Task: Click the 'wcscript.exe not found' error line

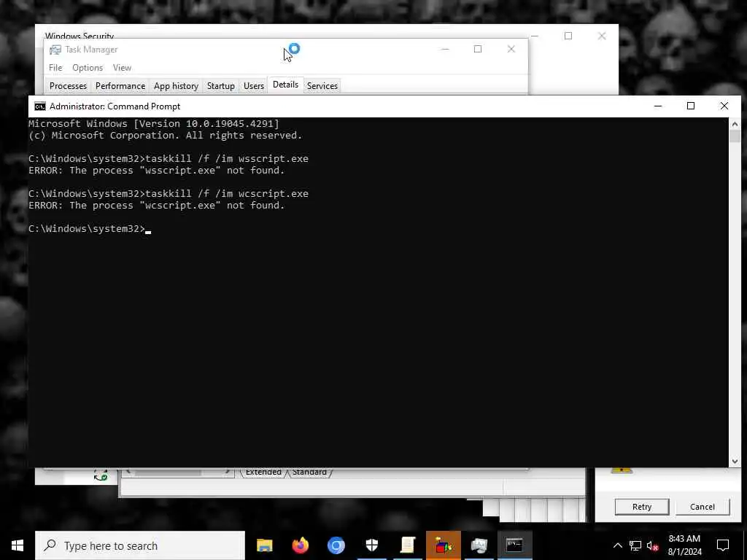Action: (156, 205)
